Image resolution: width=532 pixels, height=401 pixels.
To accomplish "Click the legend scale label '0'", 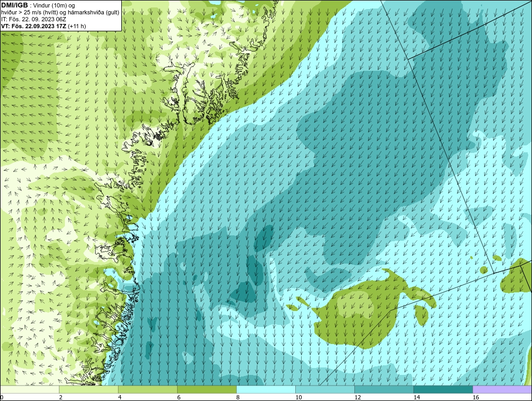I will coord(2,397).
